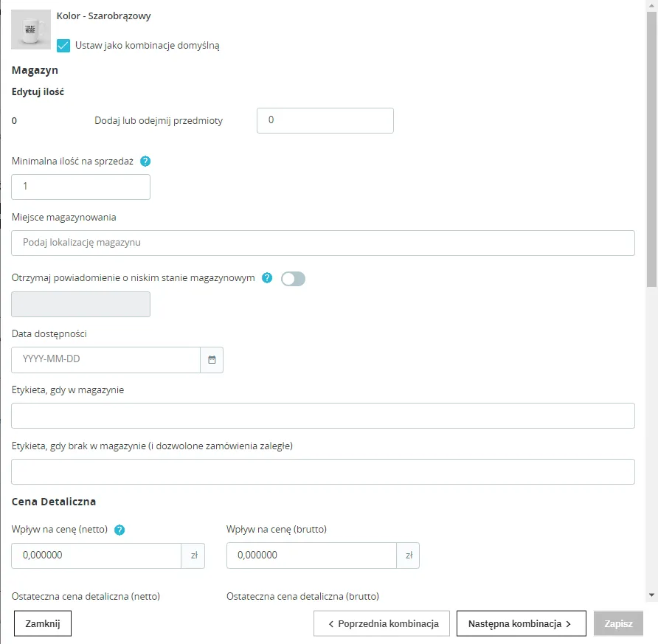The image size is (658, 644).
Task: Click the in-stock label input field
Action: click(322, 415)
